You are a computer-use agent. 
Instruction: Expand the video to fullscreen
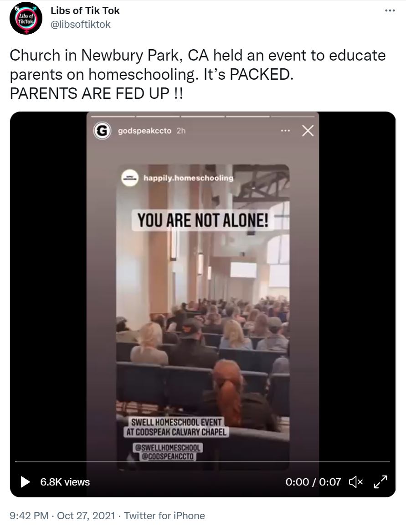[380, 482]
